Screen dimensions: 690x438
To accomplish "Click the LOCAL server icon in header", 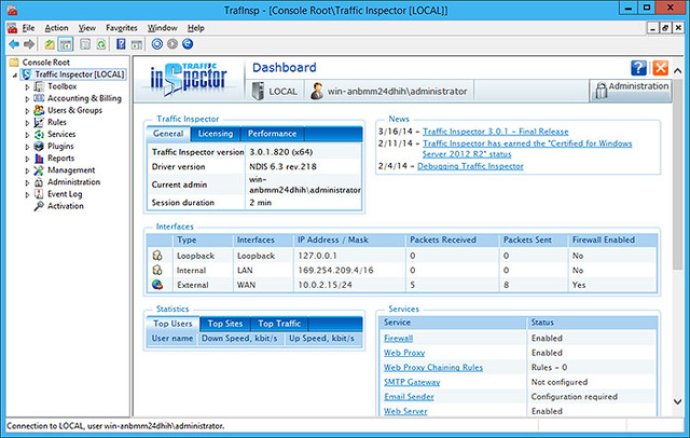I will [257, 91].
